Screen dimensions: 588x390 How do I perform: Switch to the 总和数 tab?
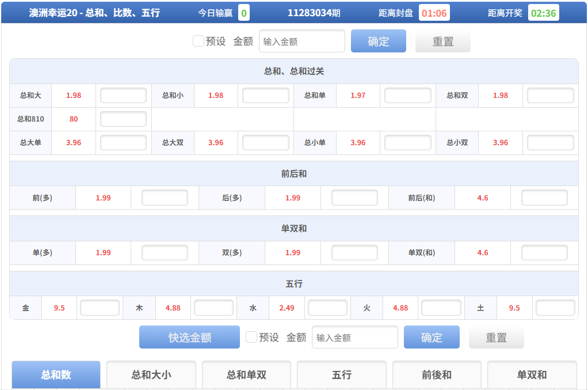tap(56, 375)
